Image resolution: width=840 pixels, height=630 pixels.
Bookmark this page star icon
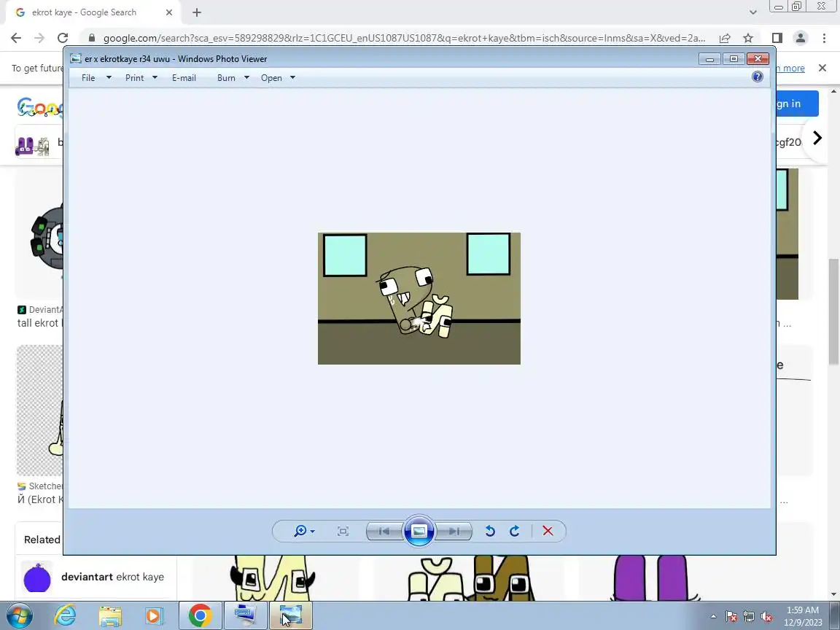748,38
